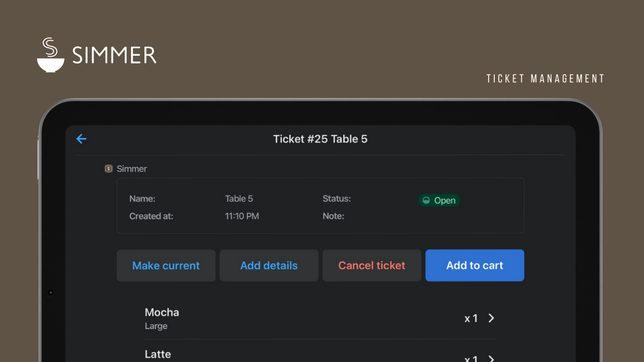Select the chevron next to Latte

coord(491,358)
